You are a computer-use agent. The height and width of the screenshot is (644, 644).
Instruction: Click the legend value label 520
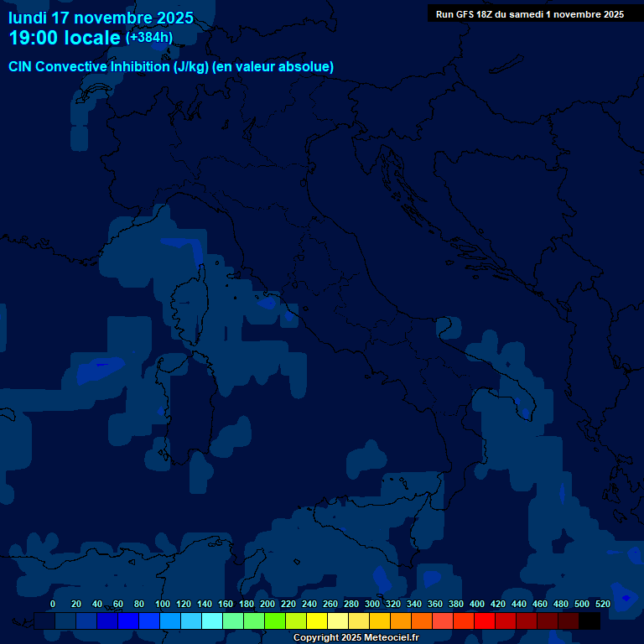point(602,604)
